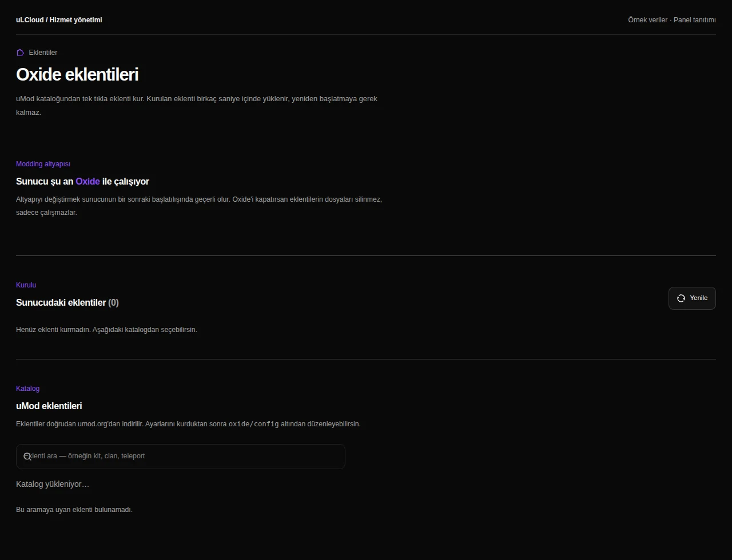732x560 pixels.
Task: Click the uMod eklentileri heading
Action: (x=49, y=406)
